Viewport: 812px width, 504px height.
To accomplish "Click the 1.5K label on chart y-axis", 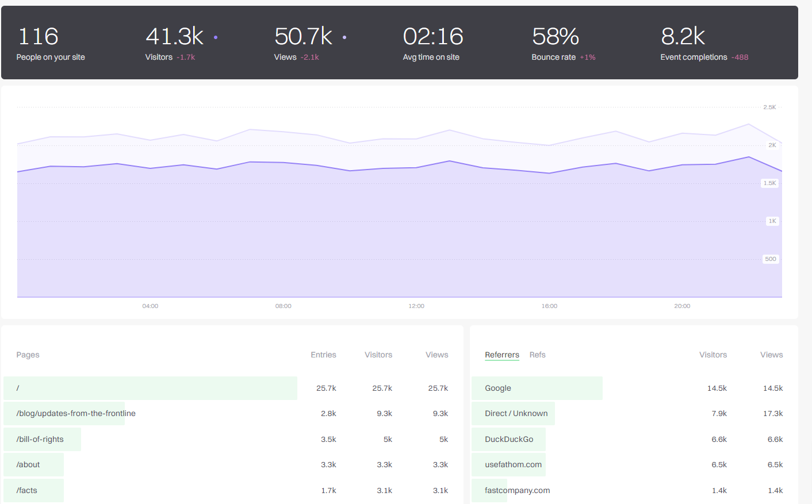I will pos(769,183).
